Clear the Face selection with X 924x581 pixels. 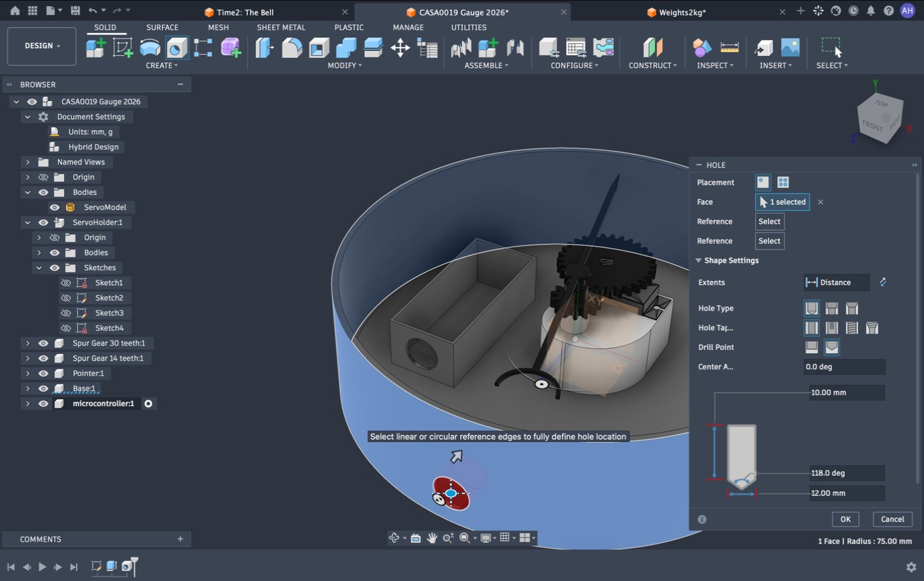pyautogui.click(x=820, y=202)
